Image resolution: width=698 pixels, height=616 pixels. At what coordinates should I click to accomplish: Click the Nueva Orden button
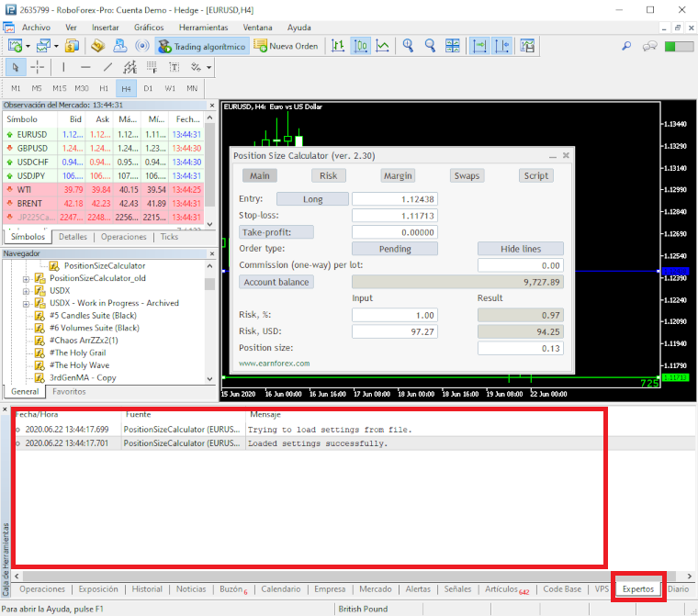(x=287, y=46)
